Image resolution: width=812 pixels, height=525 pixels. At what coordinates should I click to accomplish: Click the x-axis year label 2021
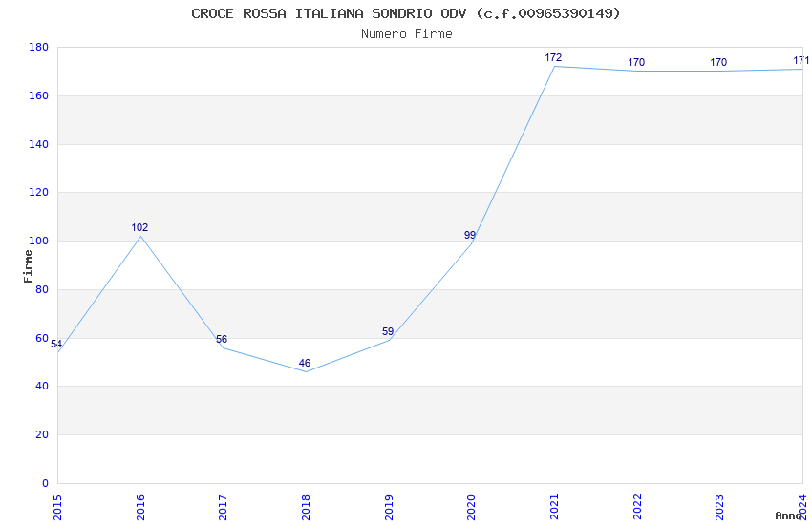point(554,508)
